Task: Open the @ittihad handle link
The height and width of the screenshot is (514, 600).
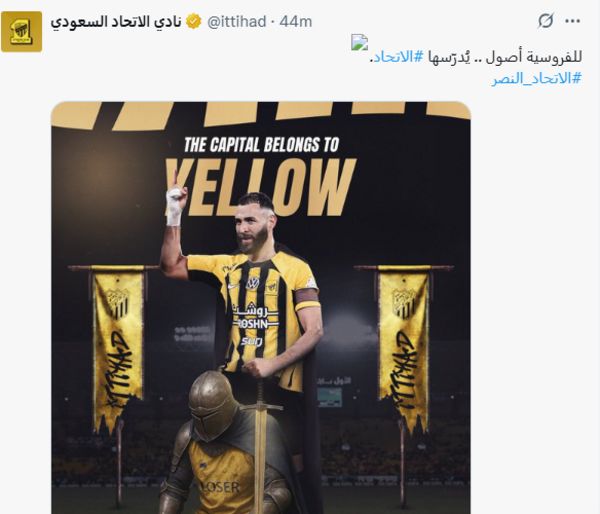Action: coord(236,21)
